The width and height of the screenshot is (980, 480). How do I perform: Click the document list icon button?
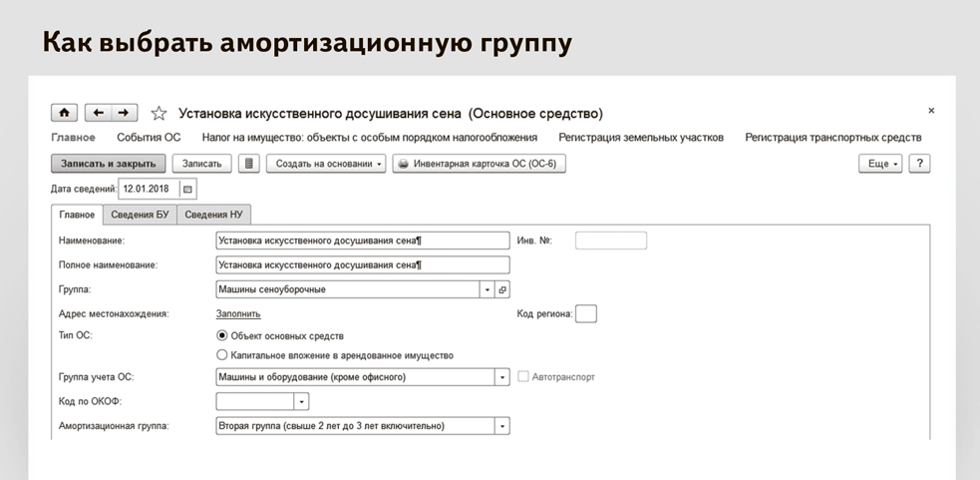click(249, 164)
